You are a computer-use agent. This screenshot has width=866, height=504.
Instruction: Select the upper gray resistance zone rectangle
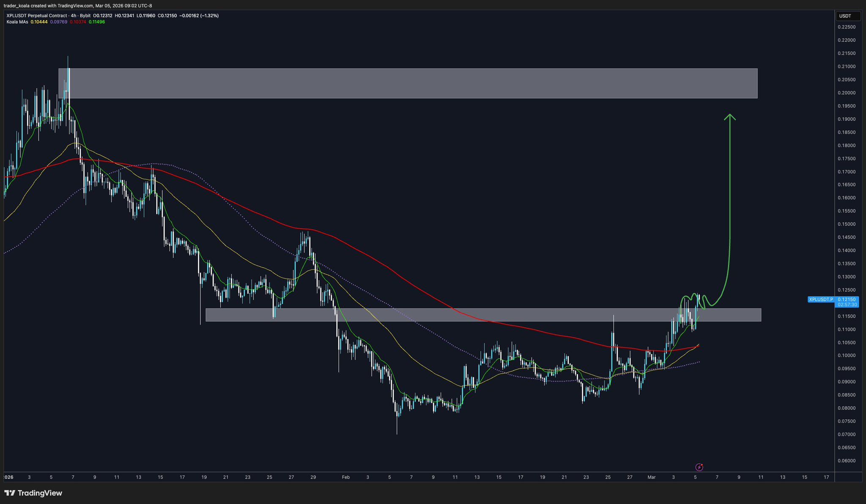click(x=408, y=83)
